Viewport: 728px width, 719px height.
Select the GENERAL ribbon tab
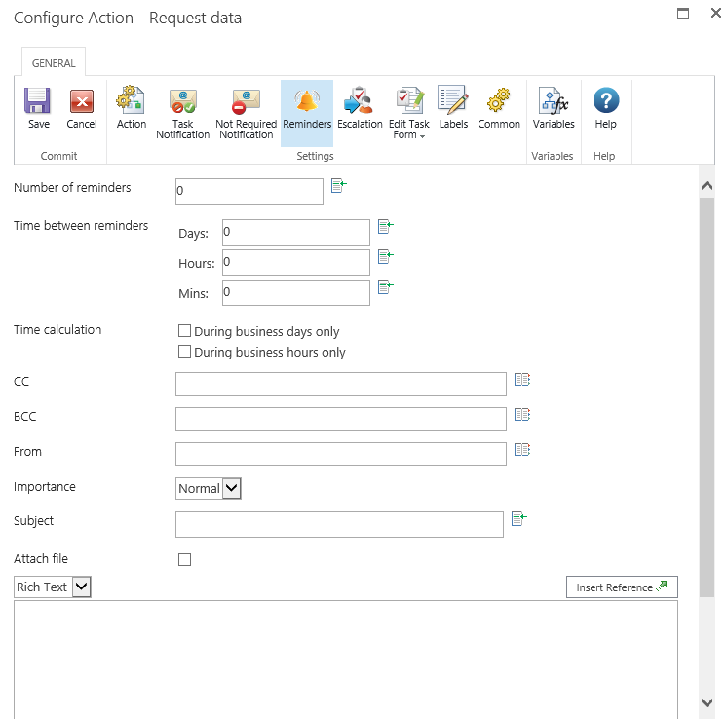pyautogui.click(x=54, y=63)
